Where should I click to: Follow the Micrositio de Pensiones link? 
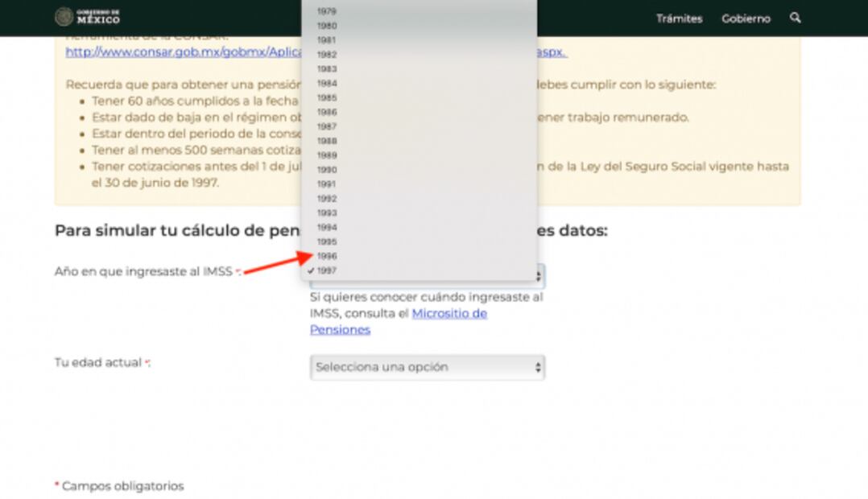pyautogui.click(x=448, y=314)
